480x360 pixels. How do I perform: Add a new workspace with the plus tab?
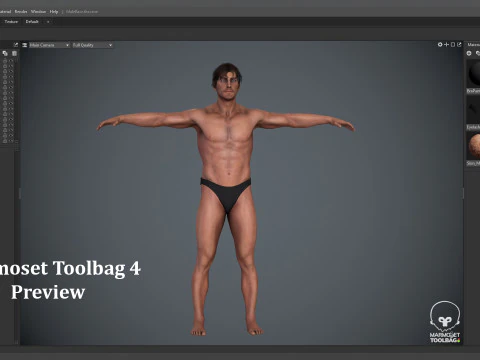click(x=48, y=22)
